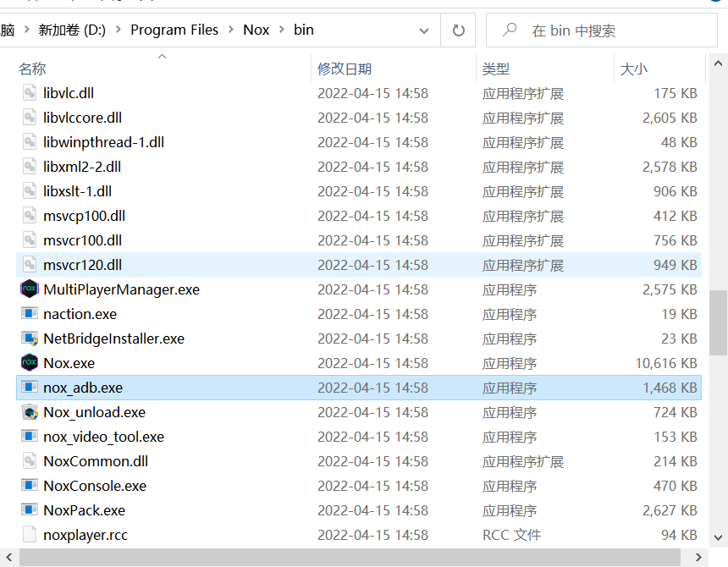Select the file name NetBridgeInstaller.exe
The image size is (728, 567).
coord(113,339)
